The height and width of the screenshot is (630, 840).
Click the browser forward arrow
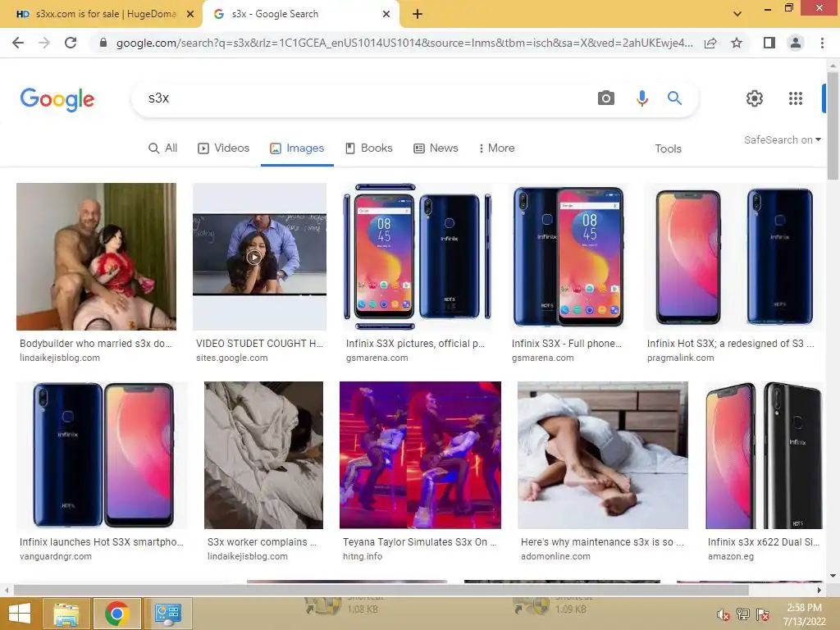(44, 43)
